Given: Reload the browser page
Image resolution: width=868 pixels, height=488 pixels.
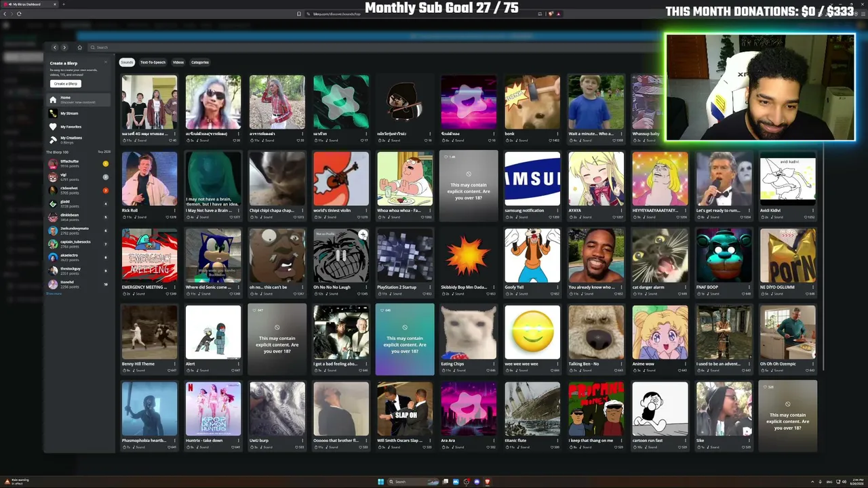Looking at the screenshot, I should tap(18, 14).
